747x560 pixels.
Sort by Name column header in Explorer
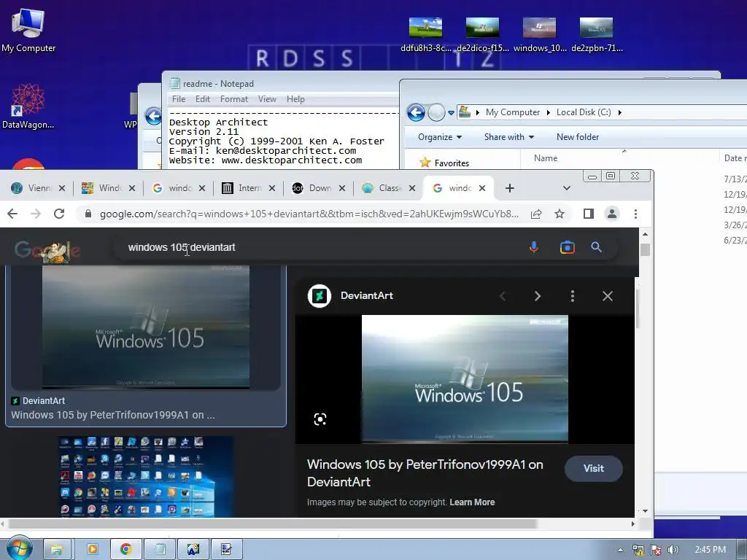[546, 158]
